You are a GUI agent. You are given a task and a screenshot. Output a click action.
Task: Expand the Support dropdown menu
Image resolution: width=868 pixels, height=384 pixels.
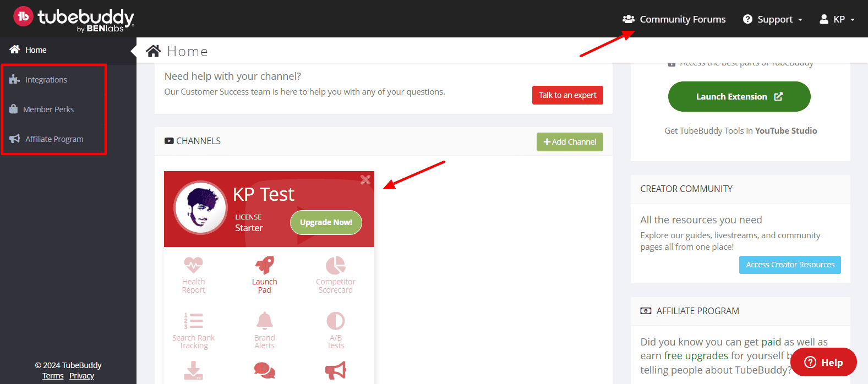click(x=773, y=19)
